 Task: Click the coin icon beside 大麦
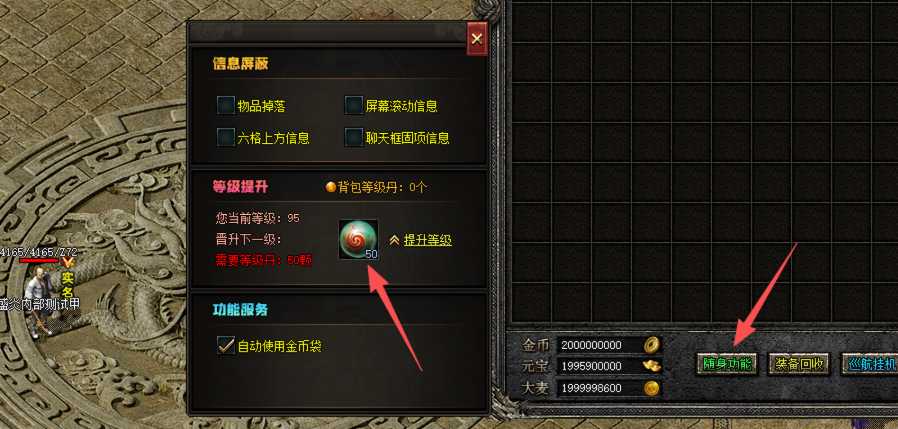point(651,388)
